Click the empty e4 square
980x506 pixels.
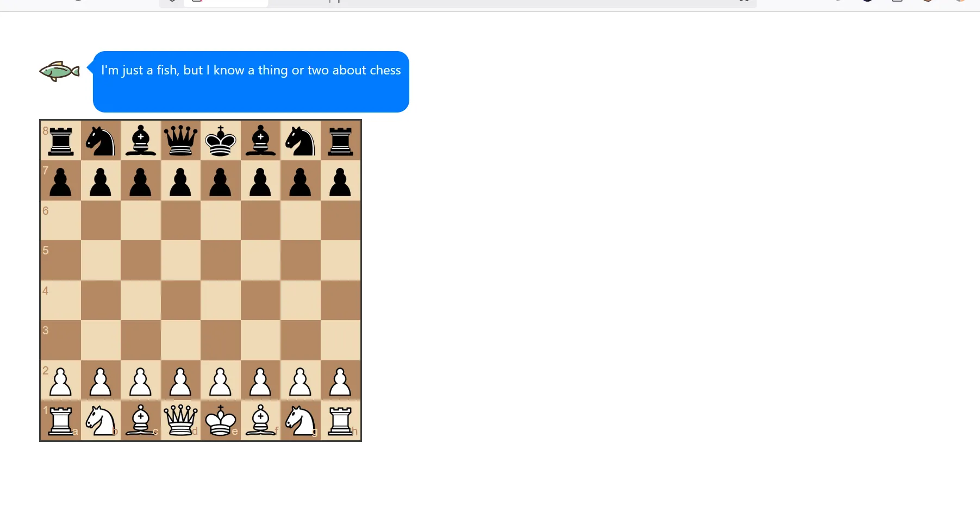click(x=221, y=301)
